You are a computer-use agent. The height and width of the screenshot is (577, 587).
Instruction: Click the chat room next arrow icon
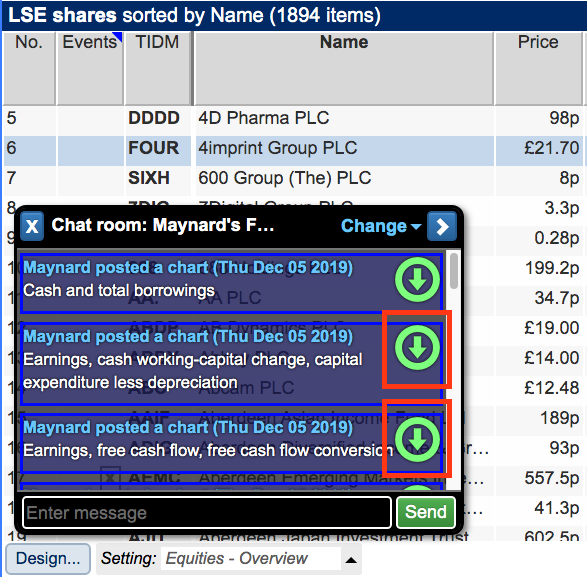[x=442, y=226]
